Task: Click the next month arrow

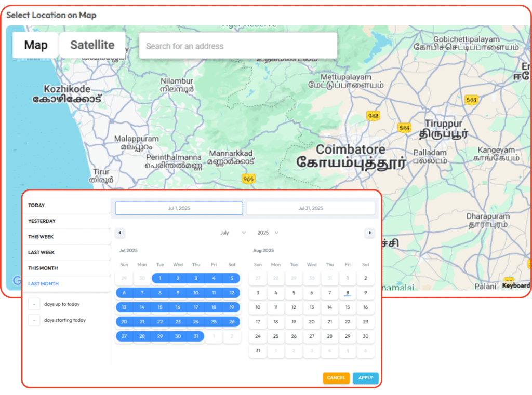Action: pos(369,233)
